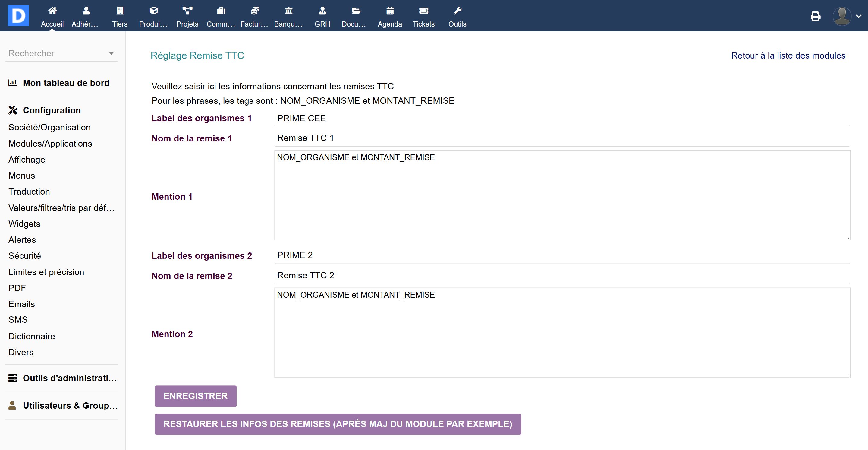Click in the Mention 1 text area

tap(562, 195)
